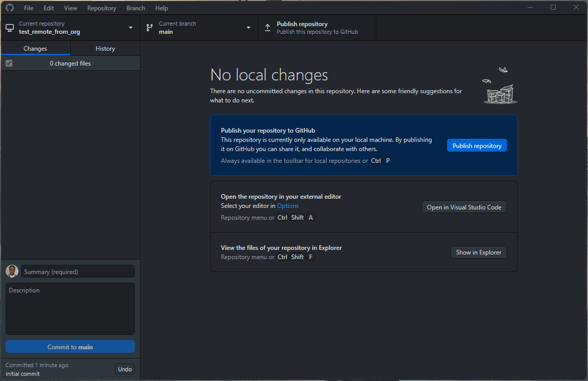Open the Help menu
The height and width of the screenshot is (381, 588).
pyautogui.click(x=161, y=8)
